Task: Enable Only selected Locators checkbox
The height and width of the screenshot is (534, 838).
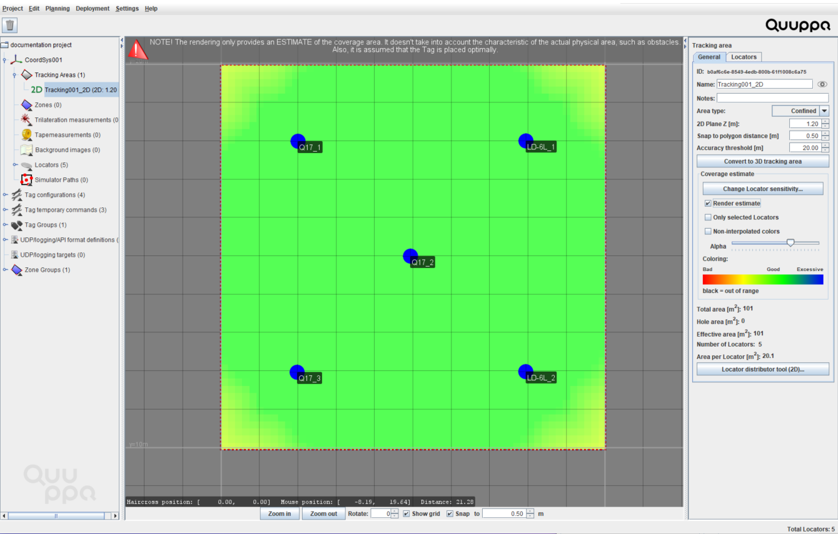Action: point(708,218)
